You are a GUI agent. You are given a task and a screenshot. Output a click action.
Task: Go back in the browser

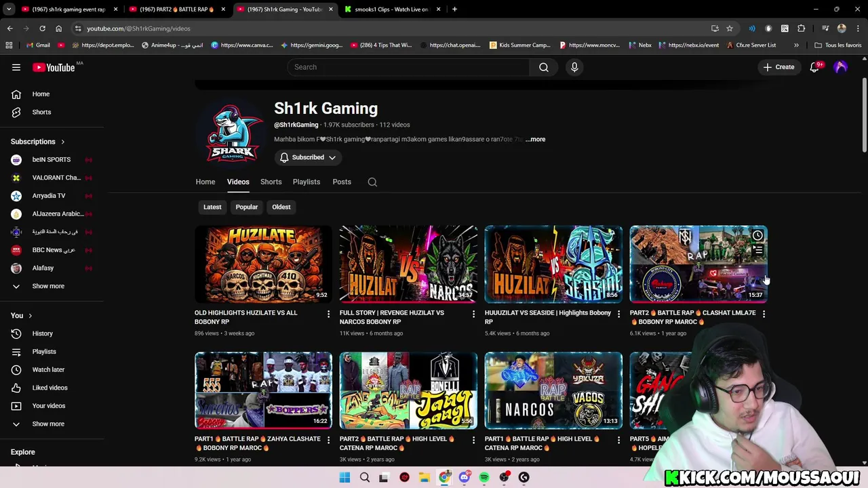[x=9, y=28]
